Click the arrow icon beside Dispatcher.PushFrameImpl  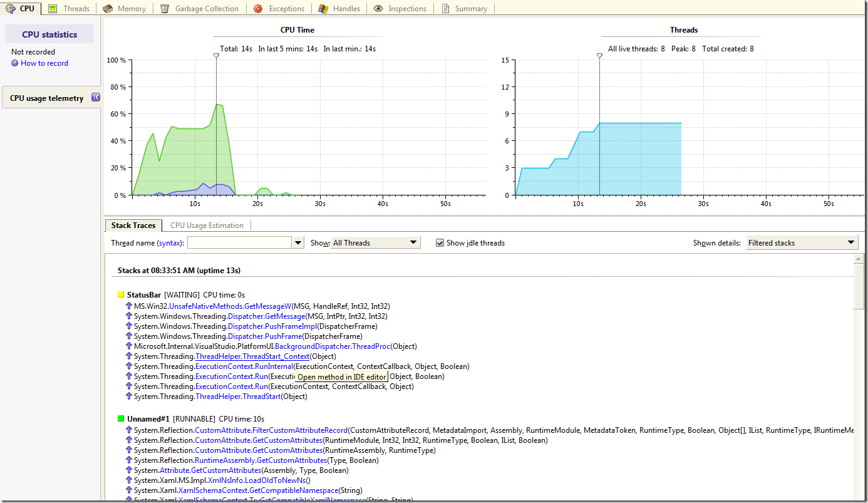129,326
